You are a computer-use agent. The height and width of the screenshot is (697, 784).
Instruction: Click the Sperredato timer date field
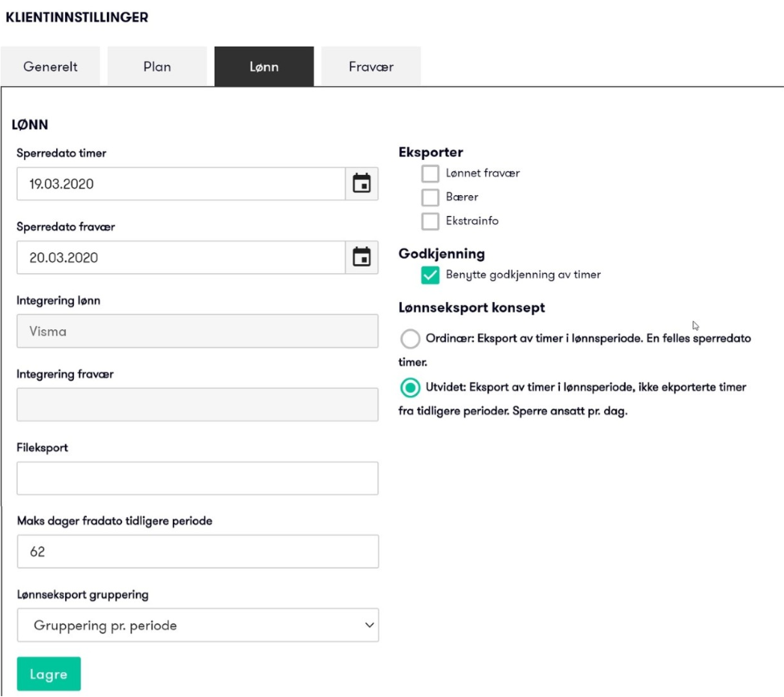pos(181,184)
